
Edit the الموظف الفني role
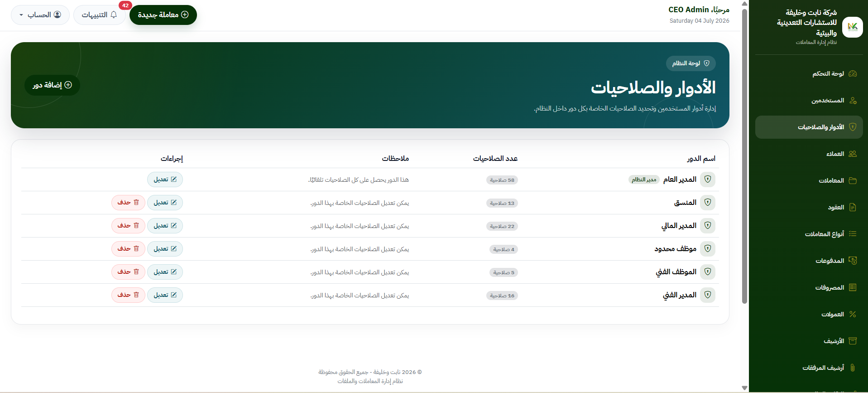(165, 272)
